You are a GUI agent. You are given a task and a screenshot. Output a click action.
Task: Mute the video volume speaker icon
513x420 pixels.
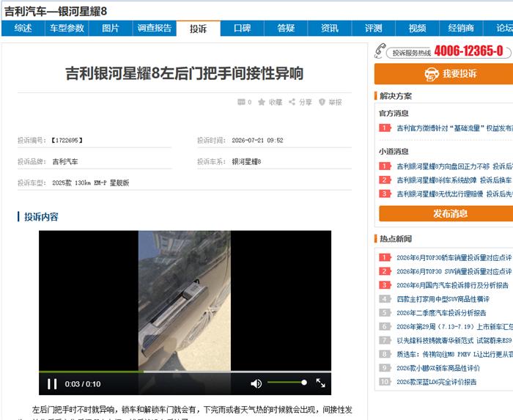tap(256, 383)
